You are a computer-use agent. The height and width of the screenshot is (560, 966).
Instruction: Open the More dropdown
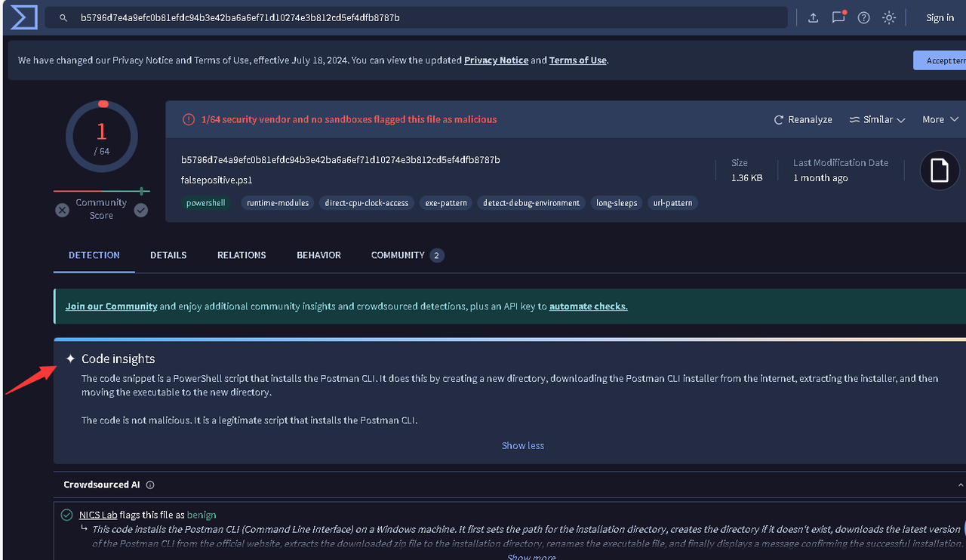[940, 119]
